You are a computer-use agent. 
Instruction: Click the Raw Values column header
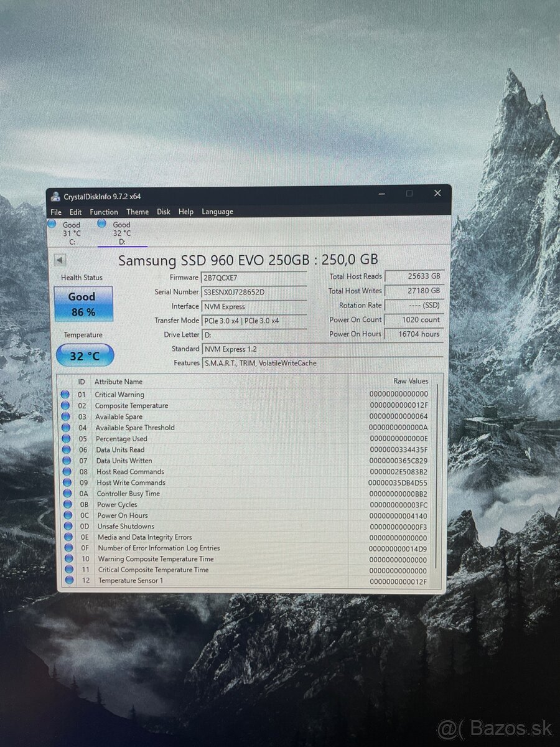411,381
